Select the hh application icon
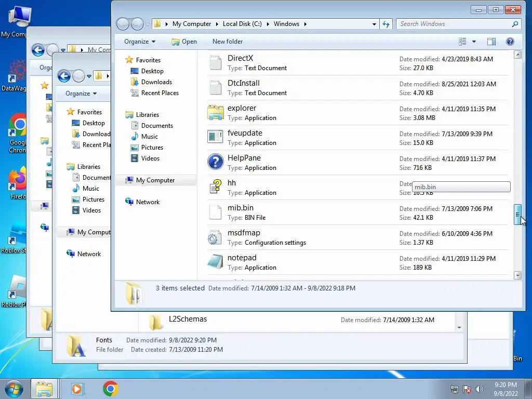Viewport: 532px width, 399px height. tap(216, 187)
